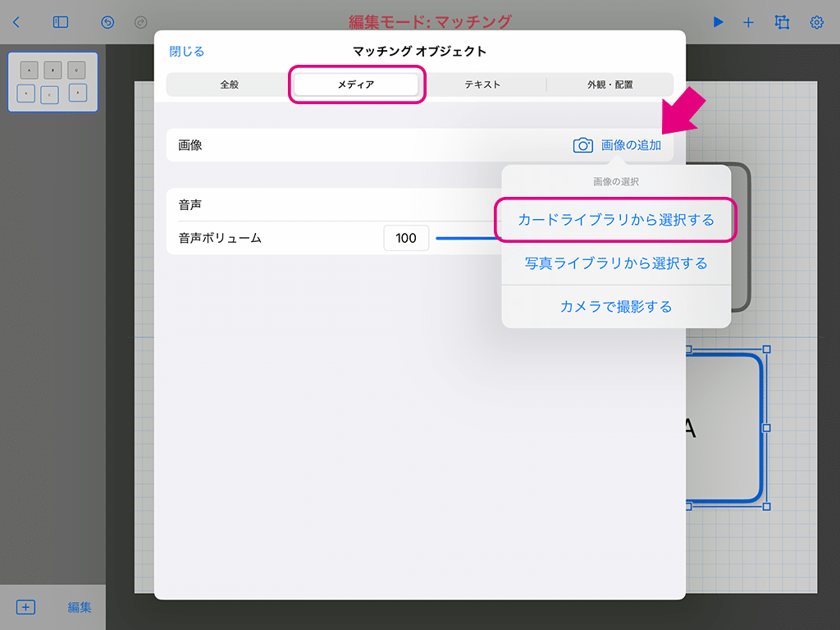The width and height of the screenshot is (840, 630).
Task: Click the 画像 row label
Action: (x=190, y=145)
